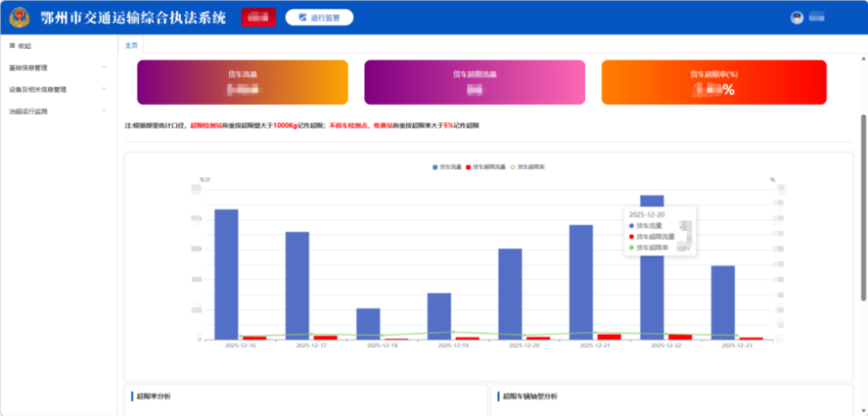Expand the 基础信息管理 sidebar menu
This screenshot has height=416, width=868.
click(56, 68)
